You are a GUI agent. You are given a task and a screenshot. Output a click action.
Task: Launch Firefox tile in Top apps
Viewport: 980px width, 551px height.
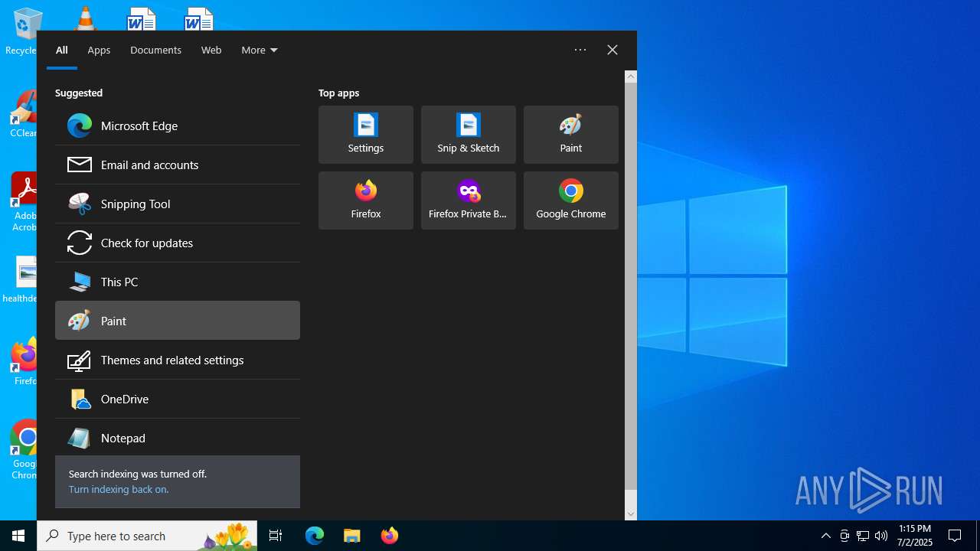366,201
